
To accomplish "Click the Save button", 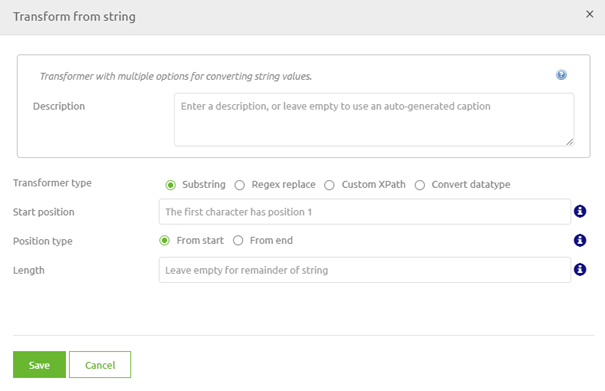I will click(39, 364).
